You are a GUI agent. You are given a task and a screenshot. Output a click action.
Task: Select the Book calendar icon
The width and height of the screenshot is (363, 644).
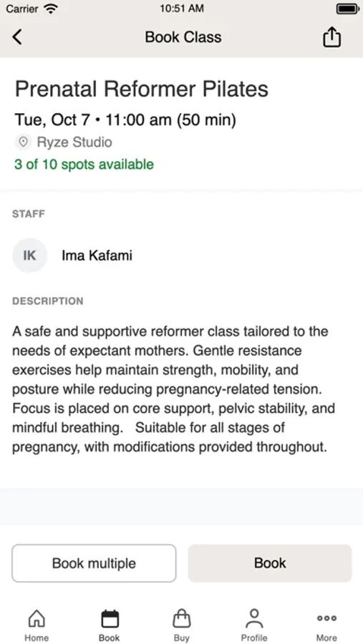[110, 618]
